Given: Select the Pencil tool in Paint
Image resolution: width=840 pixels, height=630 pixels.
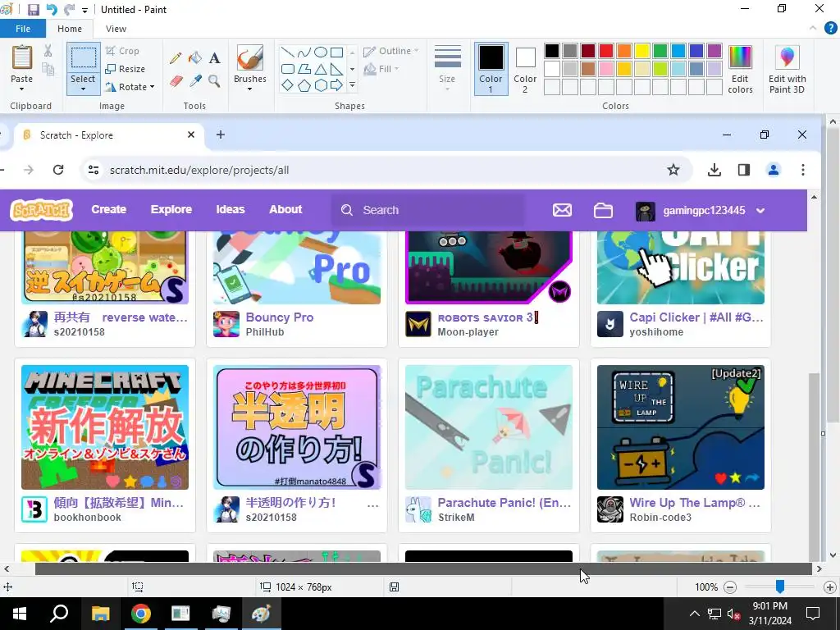Looking at the screenshot, I should [176, 58].
